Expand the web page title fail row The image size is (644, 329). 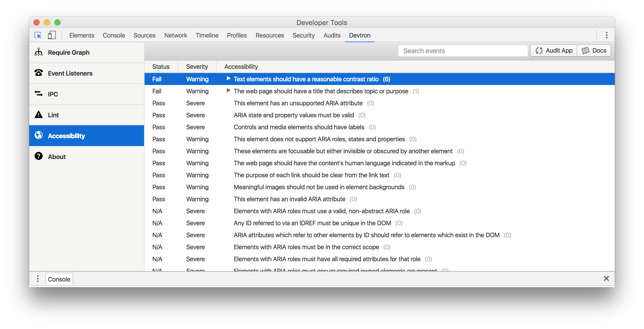coord(227,91)
